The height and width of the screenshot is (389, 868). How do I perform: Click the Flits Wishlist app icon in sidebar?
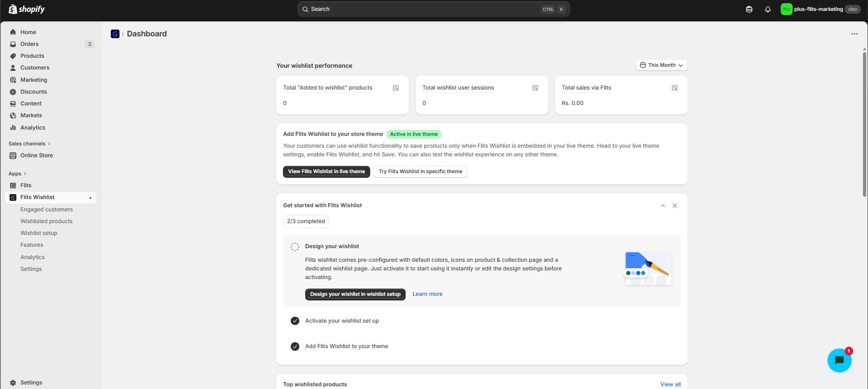coord(13,197)
